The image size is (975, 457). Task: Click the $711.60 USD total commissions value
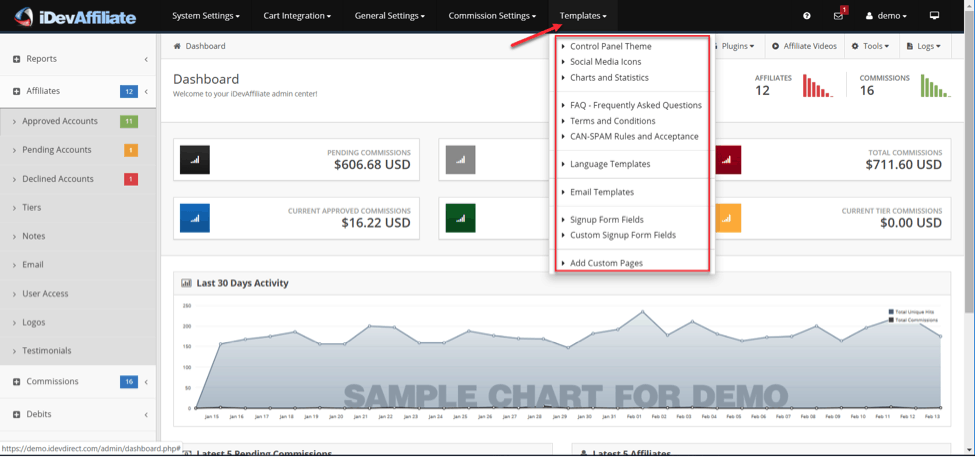(x=903, y=165)
